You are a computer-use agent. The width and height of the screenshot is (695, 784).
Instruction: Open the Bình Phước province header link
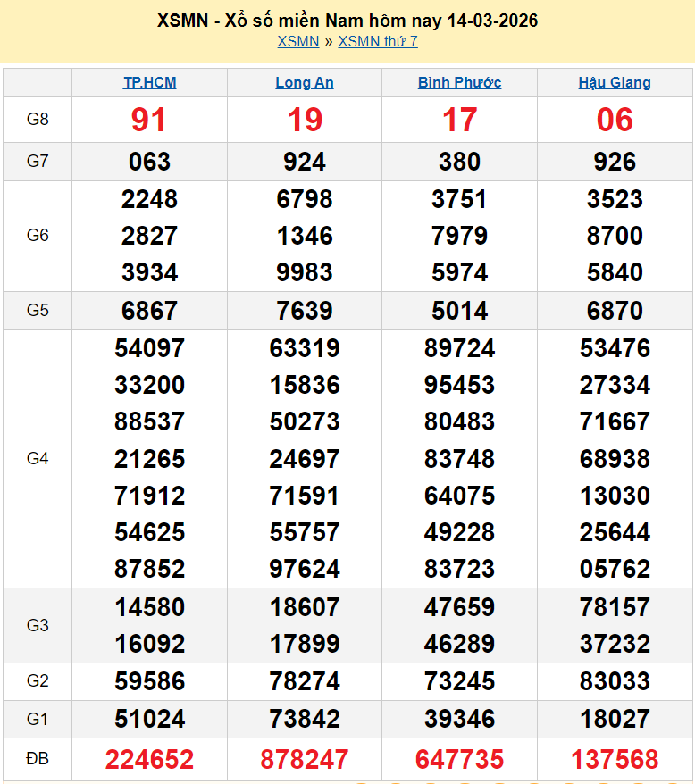pos(459,83)
